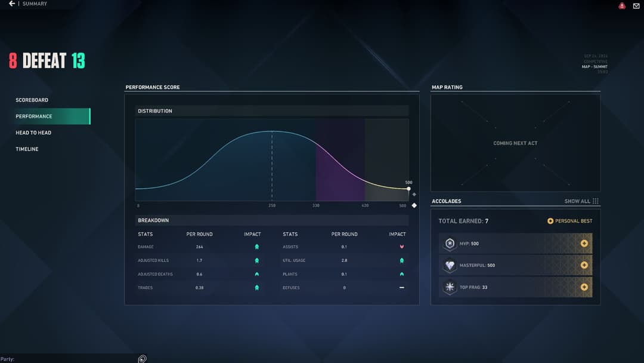Click the small gray diamond near curve end
This screenshot has height=363, width=644.
coord(414,195)
